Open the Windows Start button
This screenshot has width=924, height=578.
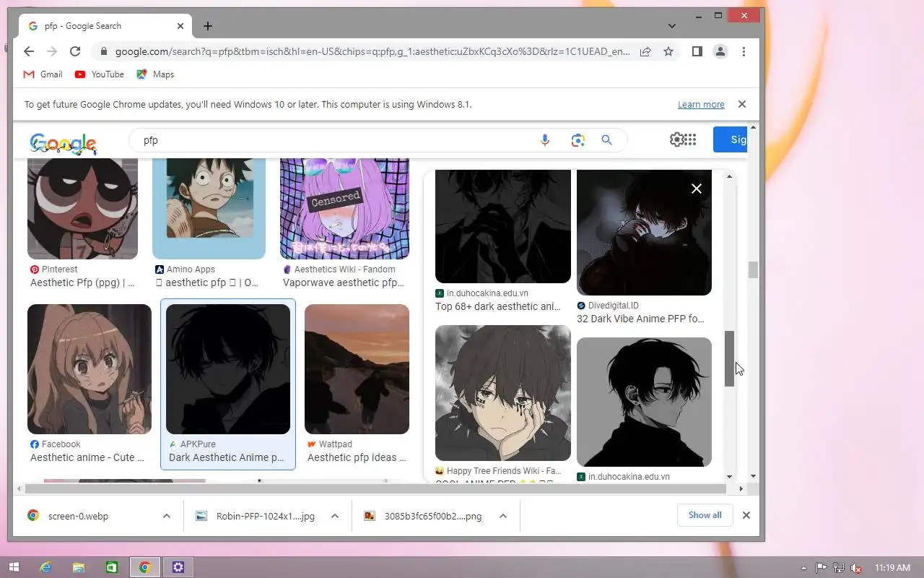point(14,567)
